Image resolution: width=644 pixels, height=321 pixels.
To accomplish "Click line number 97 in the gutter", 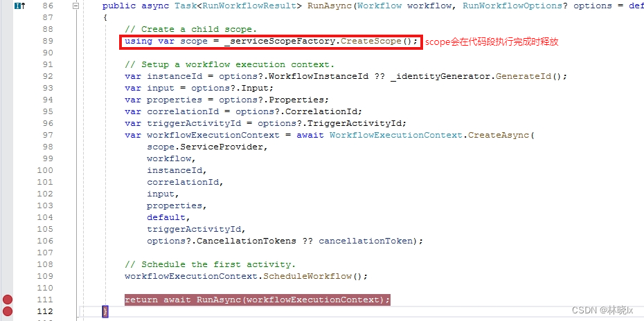I will (47, 135).
